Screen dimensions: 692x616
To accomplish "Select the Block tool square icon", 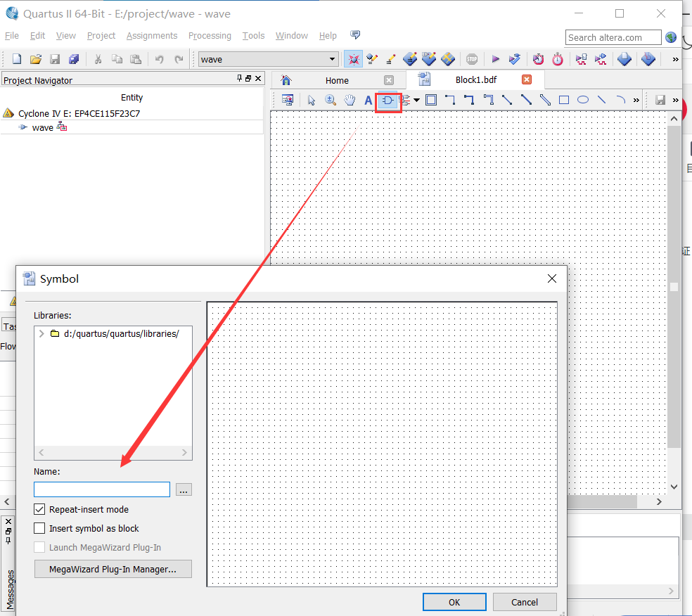I will (431, 100).
